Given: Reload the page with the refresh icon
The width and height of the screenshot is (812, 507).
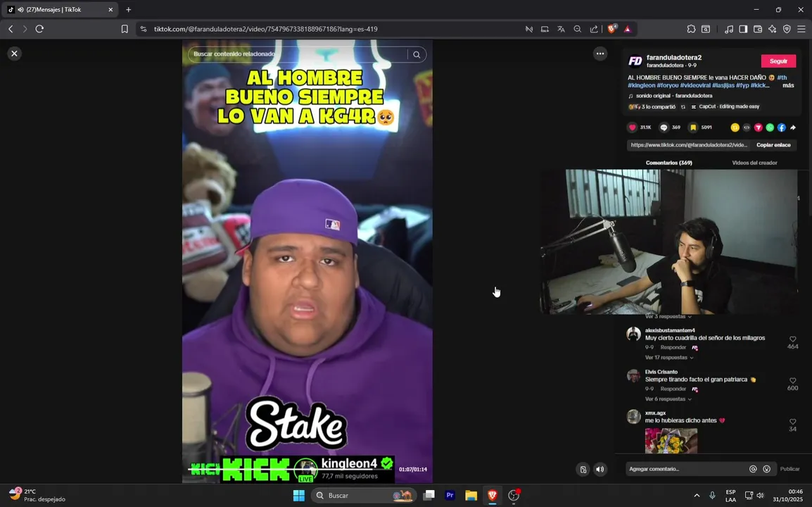Looking at the screenshot, I should tap(39, 29).
